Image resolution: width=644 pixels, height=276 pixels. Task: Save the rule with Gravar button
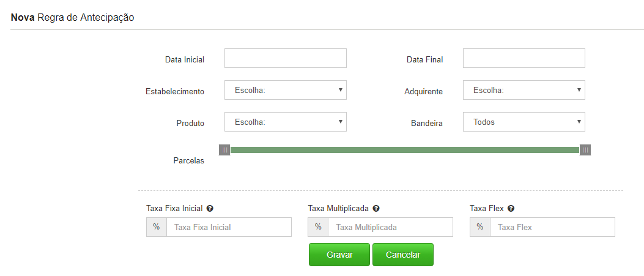click(339, 255)
